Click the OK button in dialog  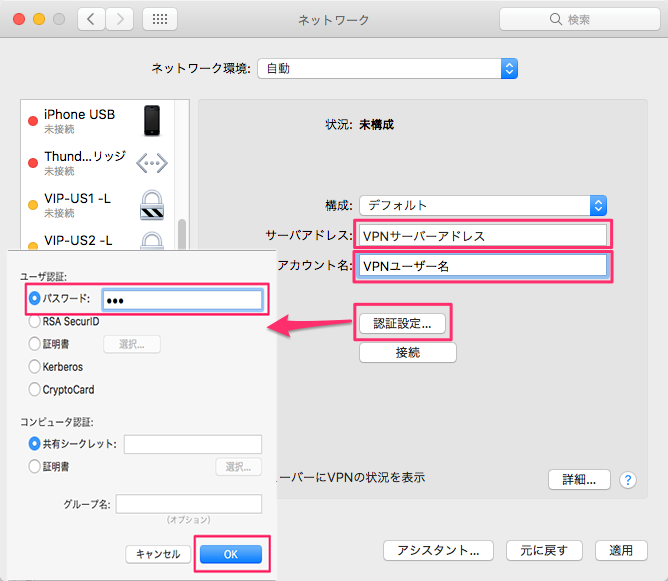click(x=231, y=554)
